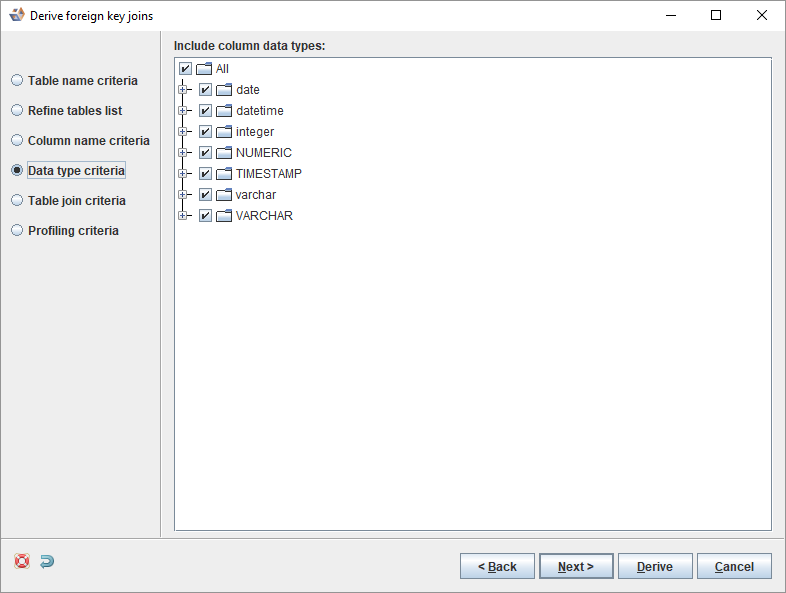This screenshot has width=786, height=593.
Task: Click the folder icon next to NUMERIC
Action: click(224, 153)
